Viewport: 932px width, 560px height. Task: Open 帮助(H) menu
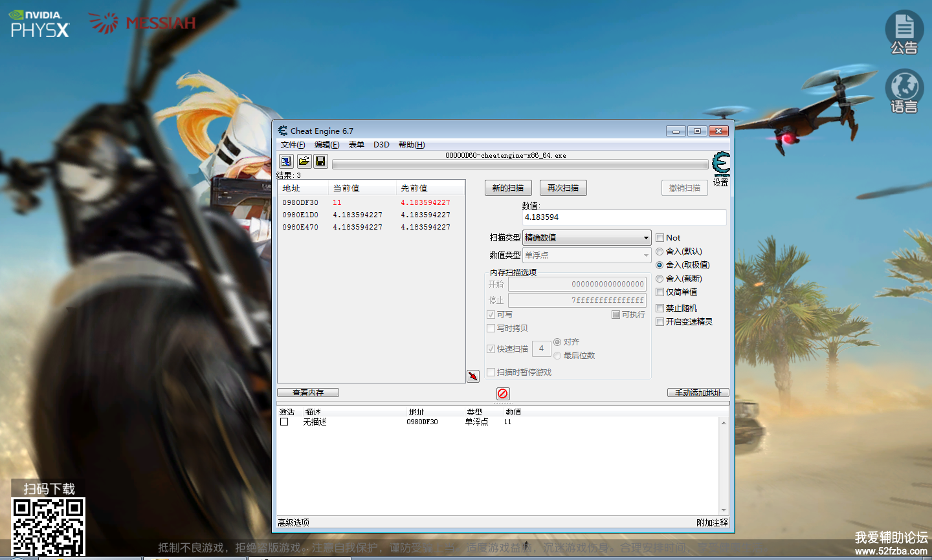coord(412,145)
